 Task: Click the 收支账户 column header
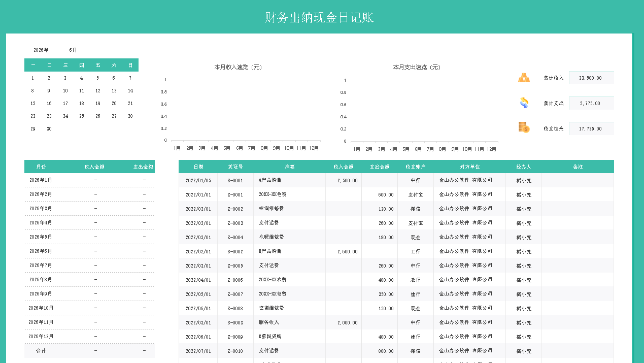[x=415, y=167]
